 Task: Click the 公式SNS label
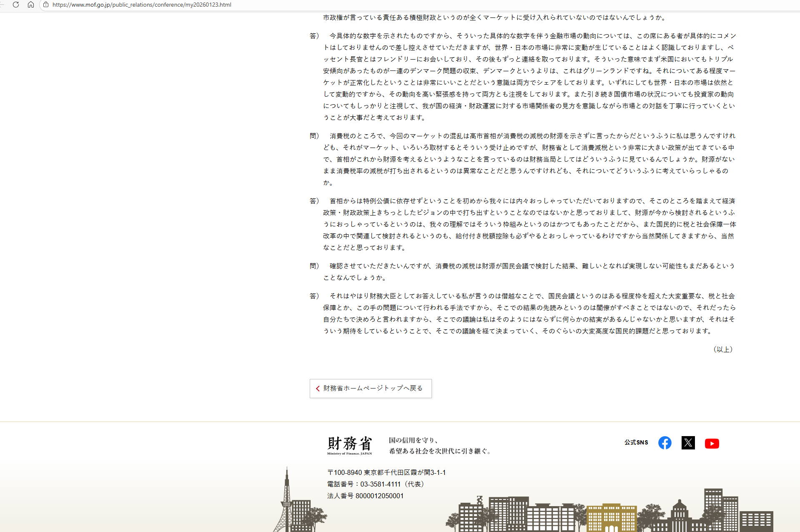(636, 442)
